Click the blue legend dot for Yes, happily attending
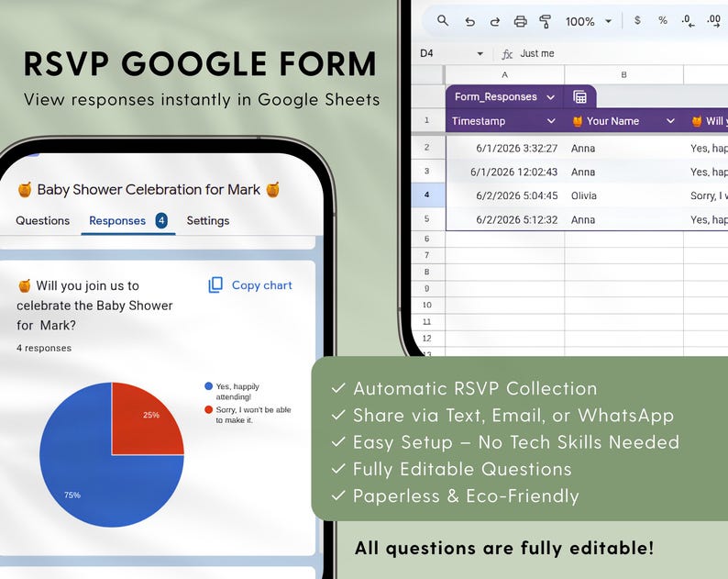 208,386
